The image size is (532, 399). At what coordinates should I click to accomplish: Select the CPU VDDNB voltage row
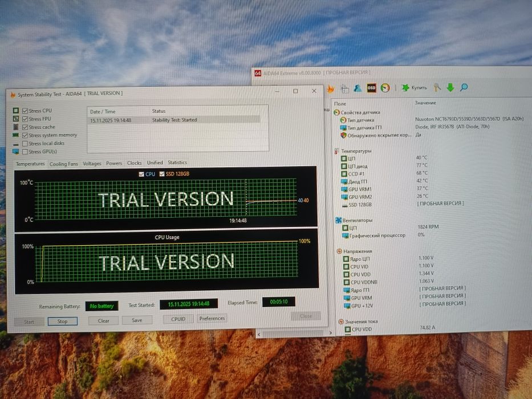click(388, 282)
